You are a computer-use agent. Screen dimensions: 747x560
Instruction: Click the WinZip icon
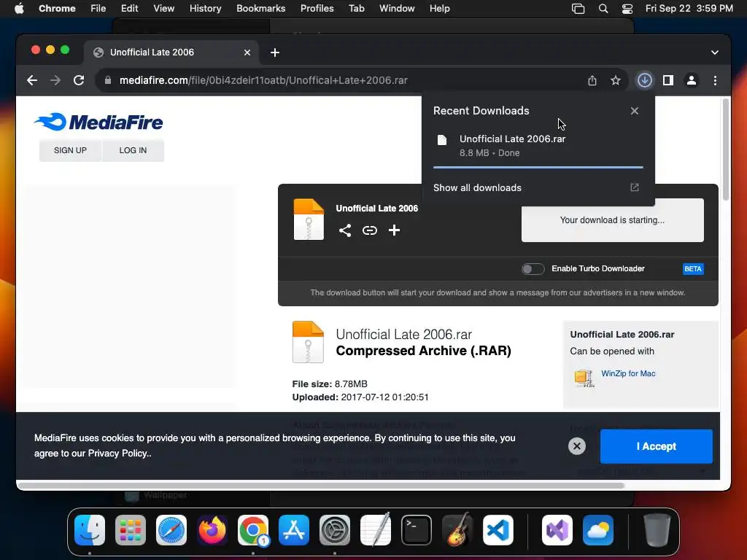point(584,378)
